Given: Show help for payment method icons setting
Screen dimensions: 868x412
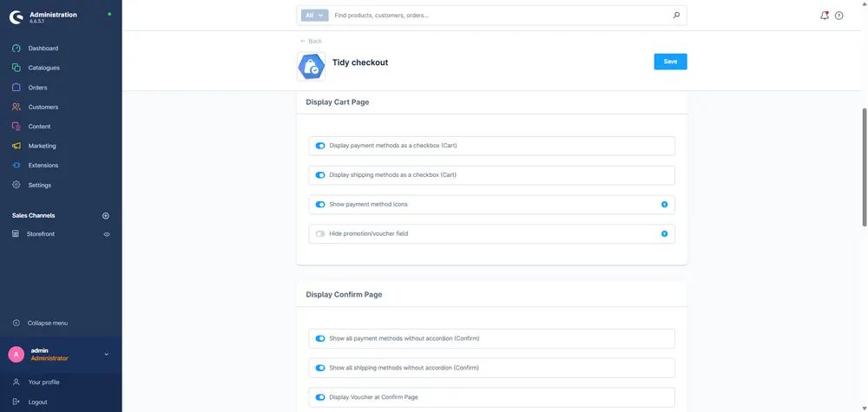Looking at the screenshot, I should [664, 205].
